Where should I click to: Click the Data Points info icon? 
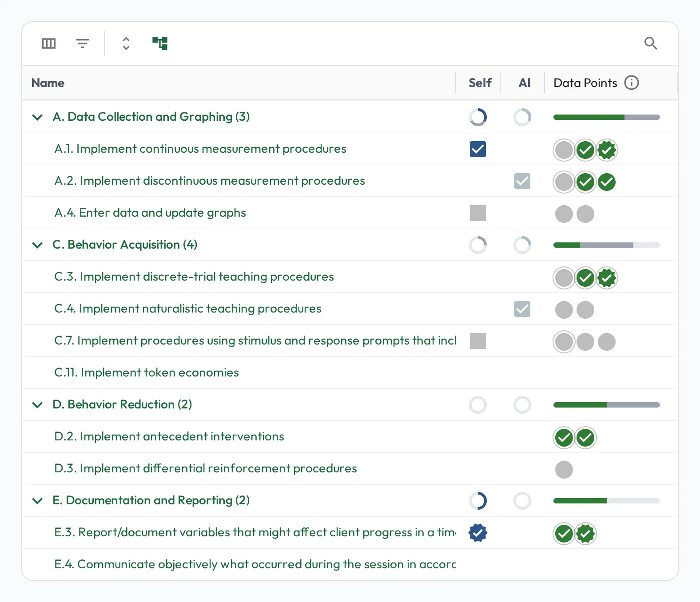point(632,83)
